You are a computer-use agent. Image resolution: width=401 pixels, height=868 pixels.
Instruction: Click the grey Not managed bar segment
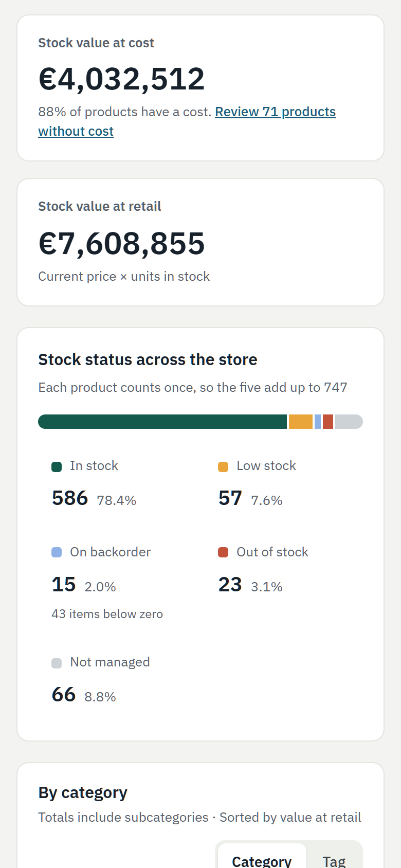tap(349, 422)
